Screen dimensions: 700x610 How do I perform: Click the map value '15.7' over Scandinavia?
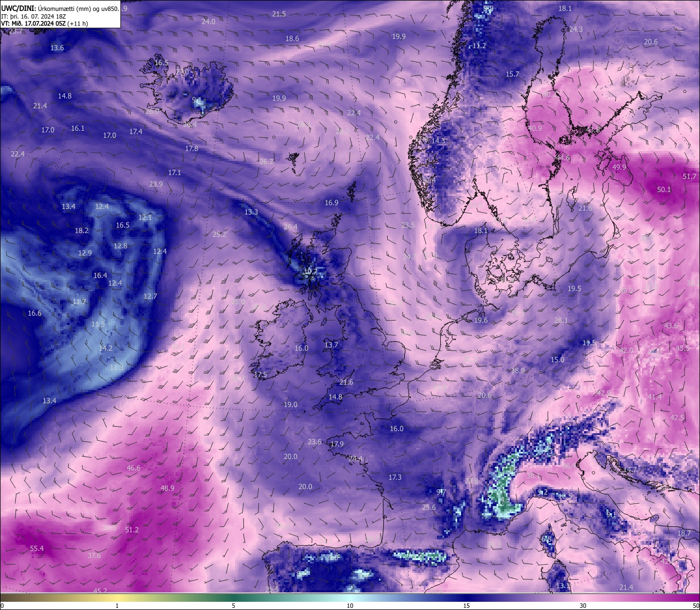coord(512,74)
